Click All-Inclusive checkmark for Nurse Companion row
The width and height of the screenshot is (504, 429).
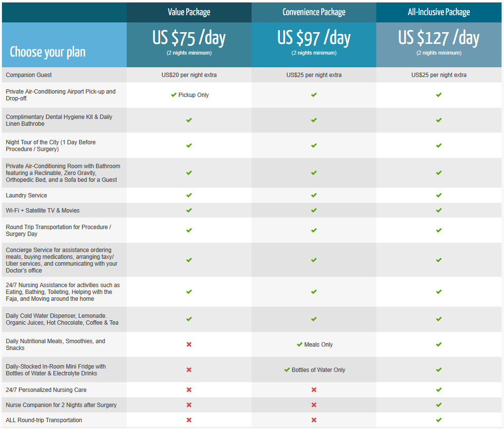click(439, 405)
